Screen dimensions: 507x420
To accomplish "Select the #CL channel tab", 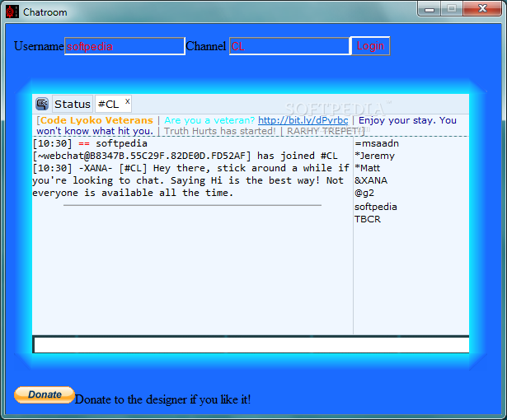I will (109, 104).
